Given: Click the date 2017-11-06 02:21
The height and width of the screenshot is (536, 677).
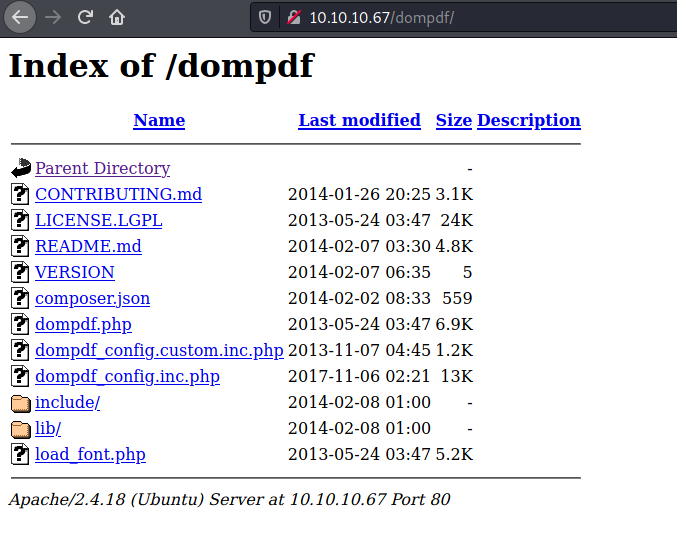Looking at the screenshot, I should [x=359, y=376].
